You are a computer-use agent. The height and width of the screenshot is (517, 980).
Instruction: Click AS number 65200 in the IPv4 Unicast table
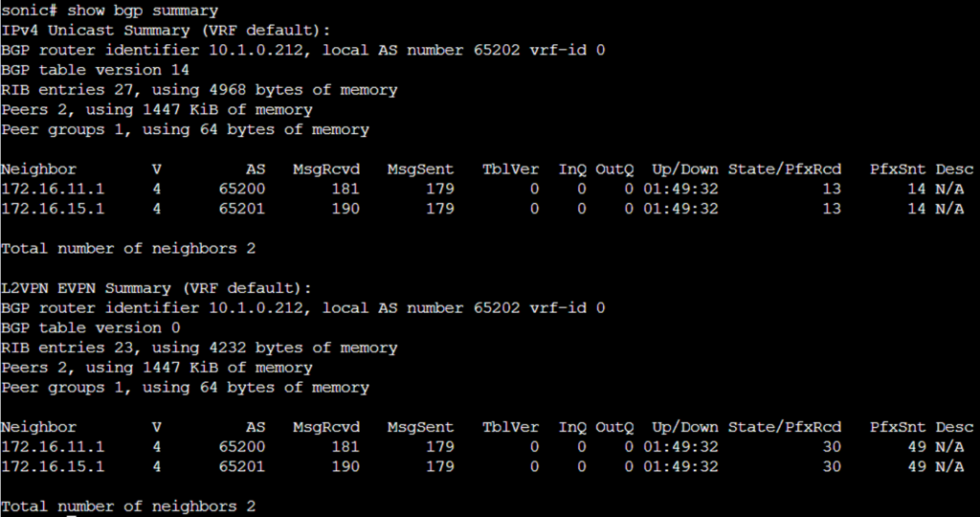(x=241, y=190)
